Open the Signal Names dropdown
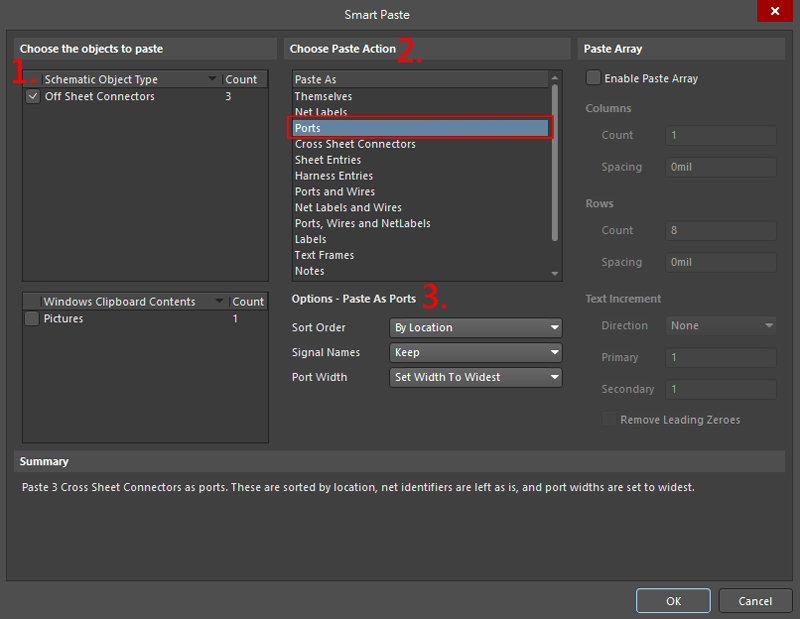This screenshot has width=800, height=619. click(x=475, y=352)
